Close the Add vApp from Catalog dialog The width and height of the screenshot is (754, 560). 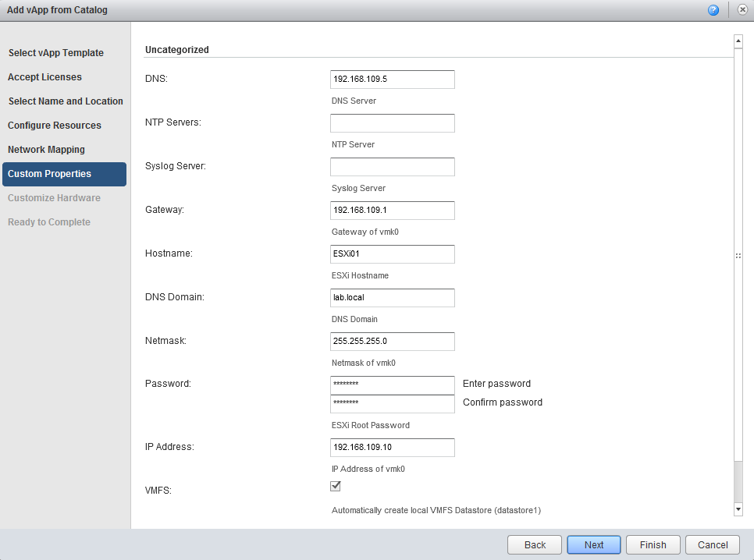[x=742, y=10]
